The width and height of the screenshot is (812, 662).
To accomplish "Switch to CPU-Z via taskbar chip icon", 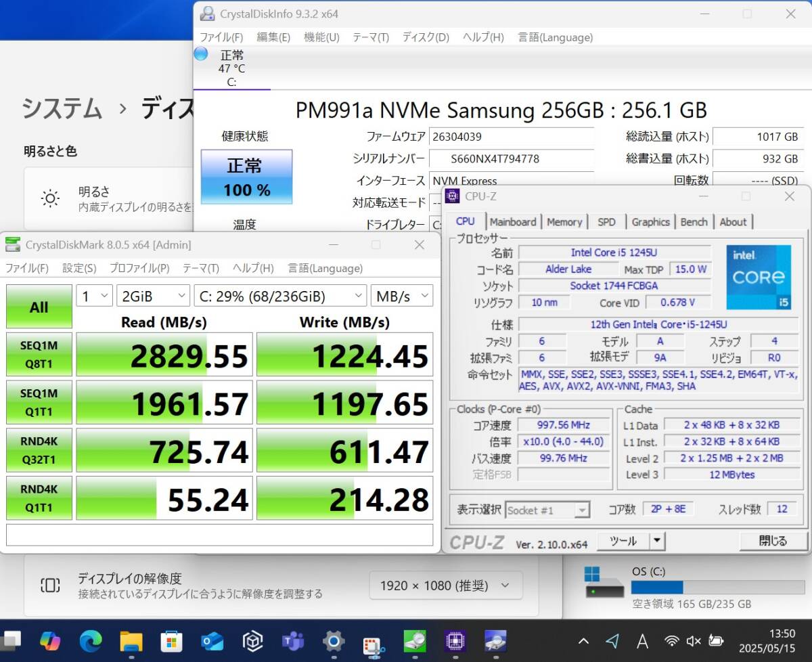I will (x=455, y=640).
